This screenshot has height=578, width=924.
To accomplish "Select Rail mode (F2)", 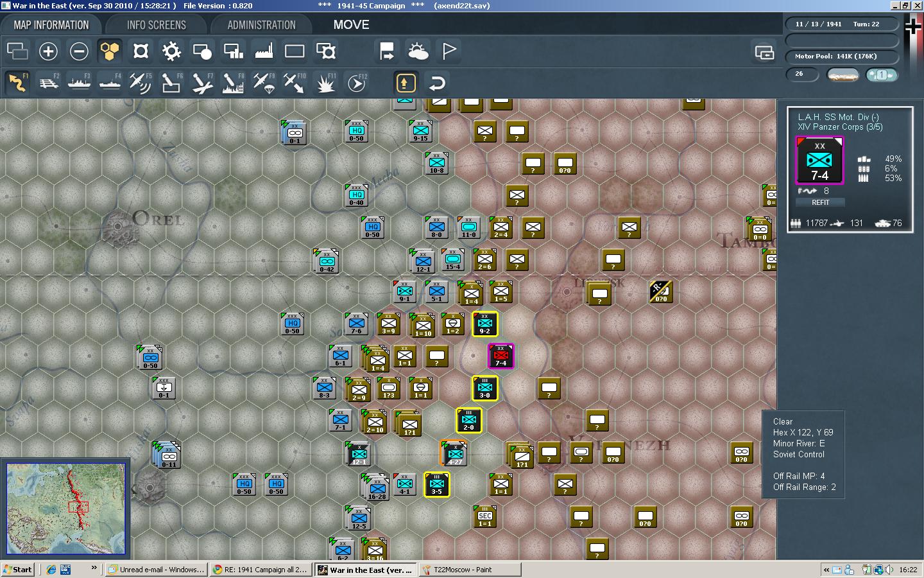I will pos(48,83).
